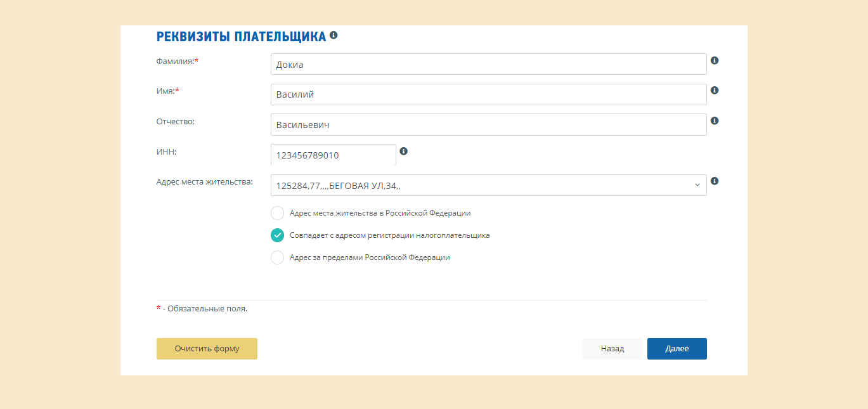Click the 'Адрес места жительства:' label text
868x409 pixels.
204,182
